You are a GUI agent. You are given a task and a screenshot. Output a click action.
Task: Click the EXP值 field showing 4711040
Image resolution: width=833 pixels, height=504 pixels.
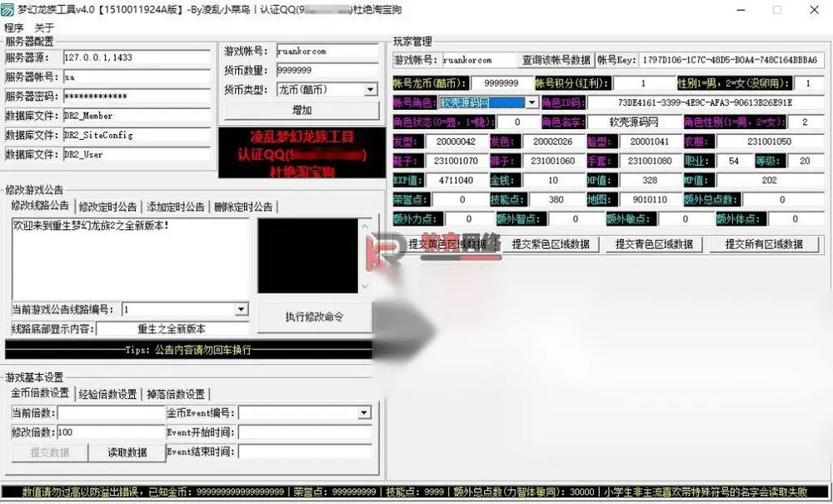click(456, 180)
